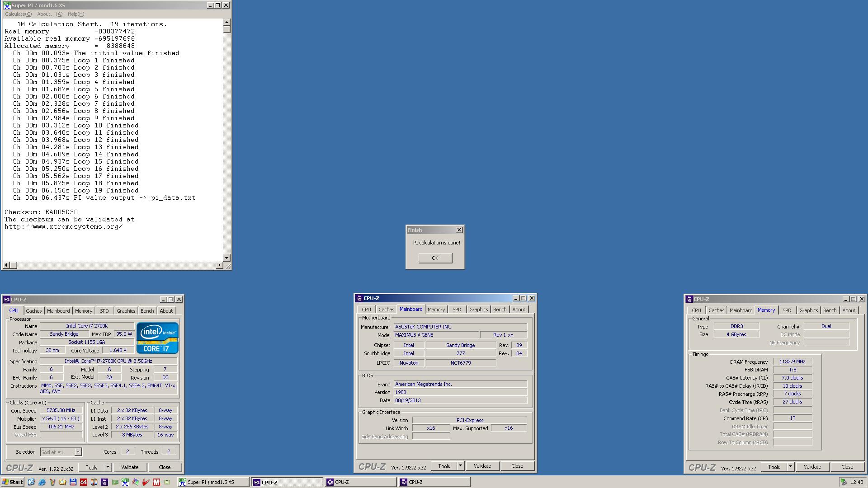Open the Calculate menu in Super PI
This screenshot has width=868, height=488.
(x=19, y=14)
